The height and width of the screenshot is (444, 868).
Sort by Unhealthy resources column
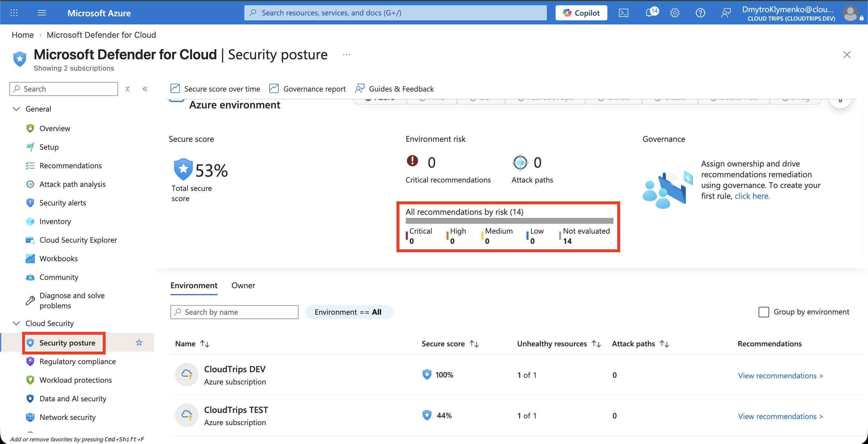pyautogui.click(x=559, y=344)
